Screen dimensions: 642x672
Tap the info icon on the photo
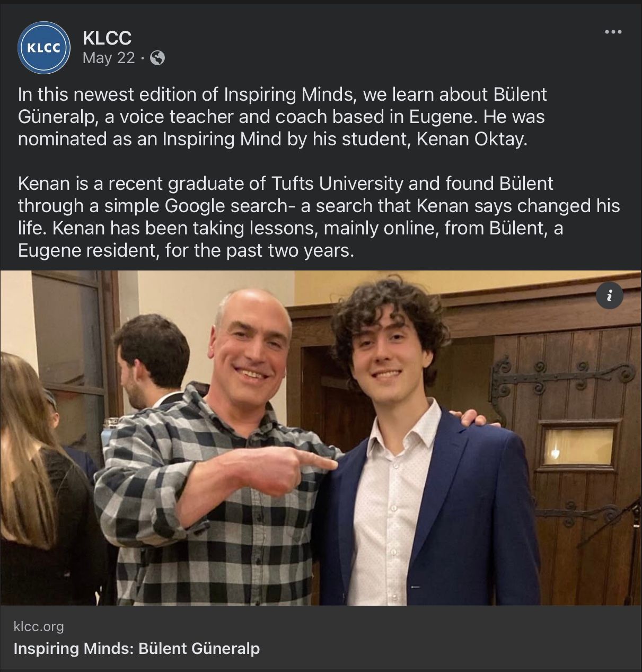click(x=609, y=295)
